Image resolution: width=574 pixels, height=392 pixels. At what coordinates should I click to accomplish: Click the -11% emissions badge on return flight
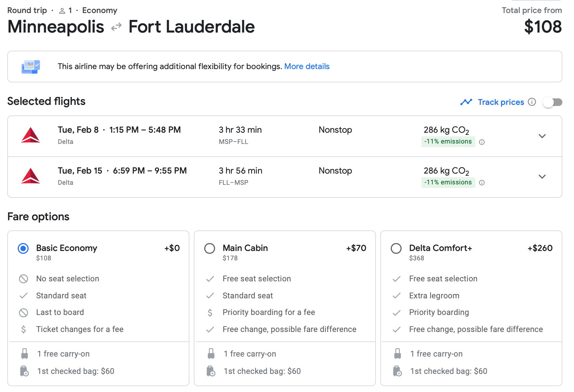click(448, 182)
